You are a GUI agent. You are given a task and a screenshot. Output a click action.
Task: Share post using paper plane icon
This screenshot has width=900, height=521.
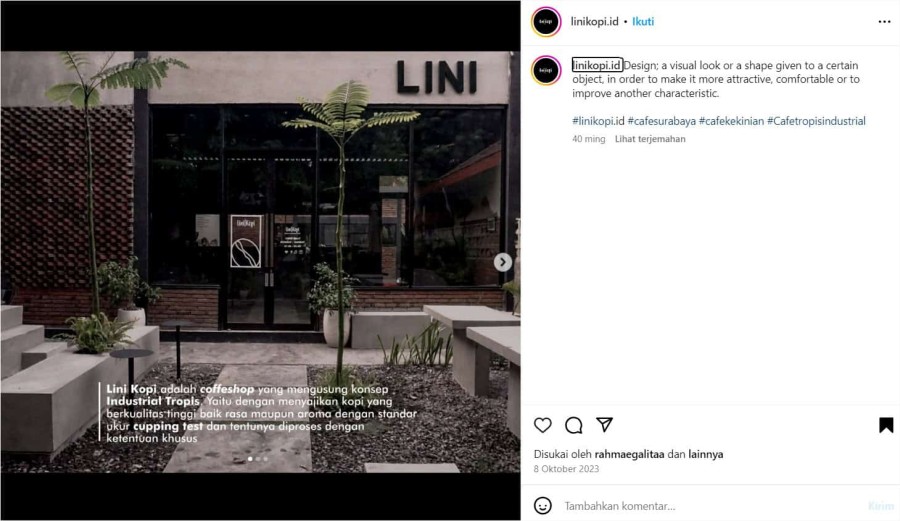click(x=604, y=425)
